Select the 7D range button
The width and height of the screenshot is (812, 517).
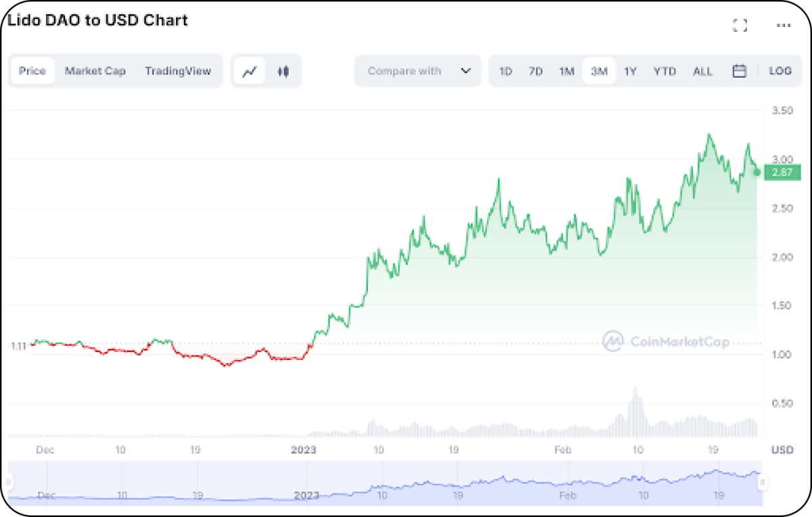(536, 71)
